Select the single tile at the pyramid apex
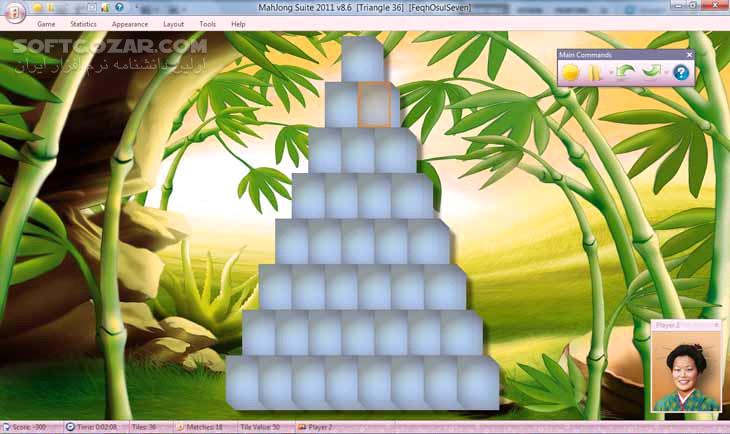This screenshot has height=434, width=730. [x=363, y=59]
